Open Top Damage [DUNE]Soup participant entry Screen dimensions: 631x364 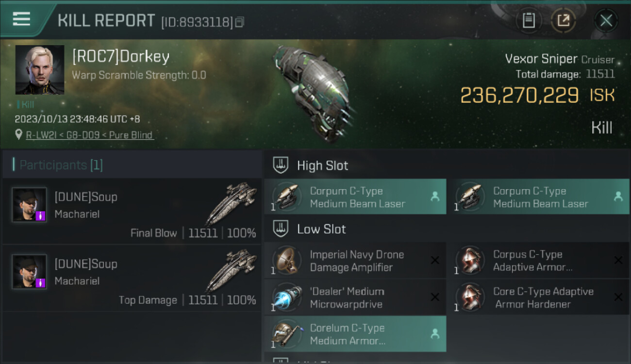click(132, 278)
